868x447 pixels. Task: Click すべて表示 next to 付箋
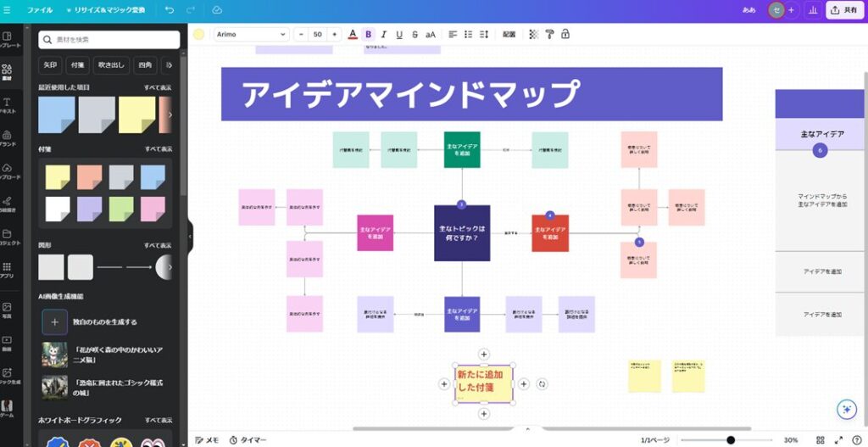pos(158,149)
